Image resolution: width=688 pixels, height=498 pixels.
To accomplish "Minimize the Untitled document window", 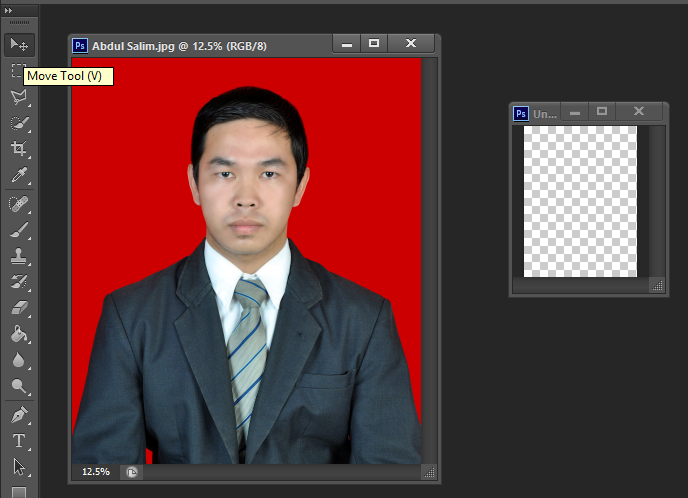I will tap(575, 113).
